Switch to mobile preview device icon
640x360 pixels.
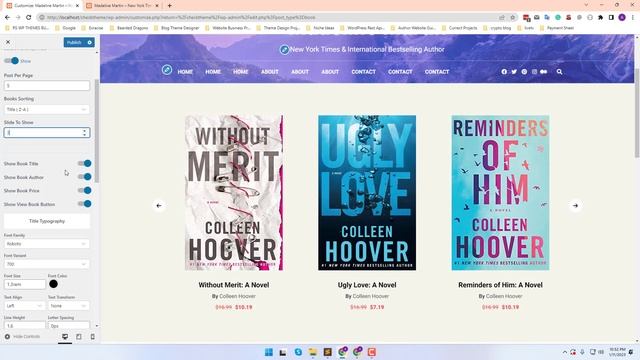click(93, 336)
